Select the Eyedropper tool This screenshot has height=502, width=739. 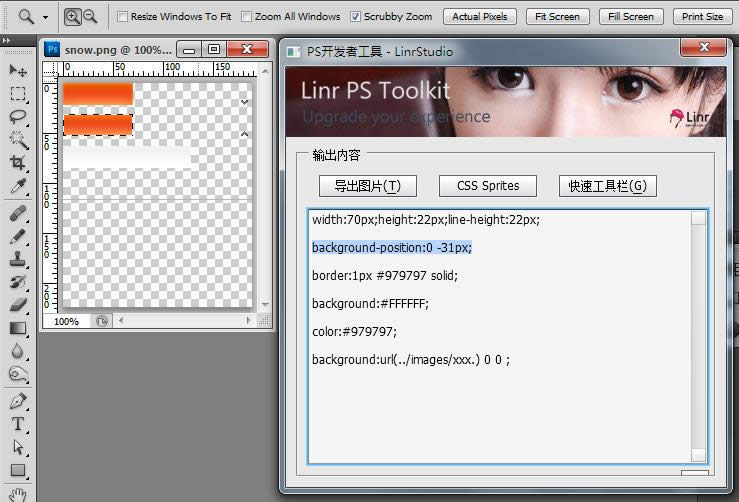pos(18,186)
